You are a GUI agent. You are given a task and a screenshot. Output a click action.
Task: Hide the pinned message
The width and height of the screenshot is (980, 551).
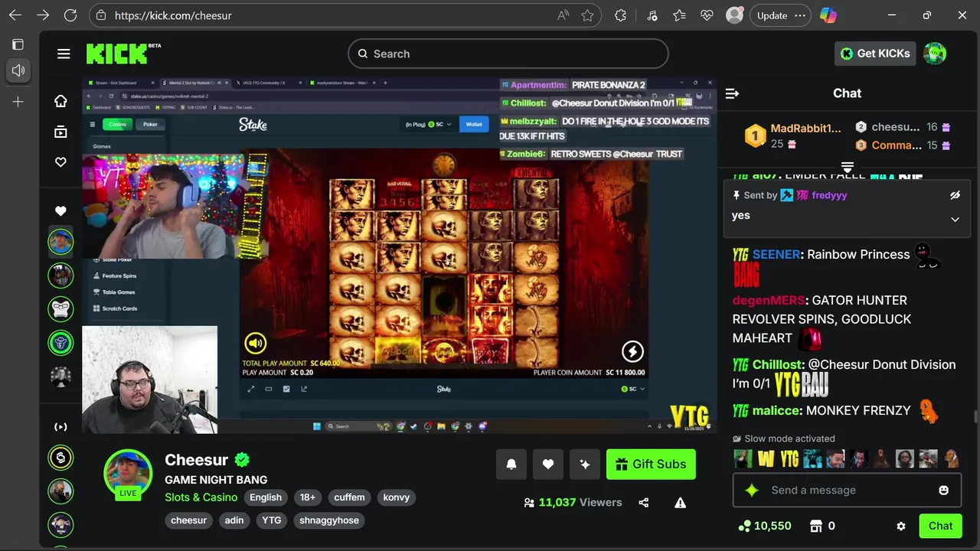pos(955,195)
